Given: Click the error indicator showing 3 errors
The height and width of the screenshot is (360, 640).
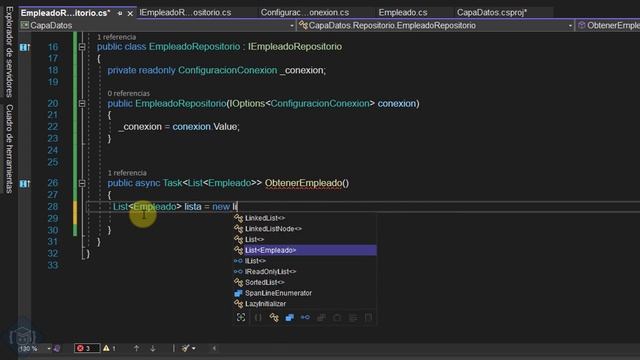Looking at the screenshot, I should pyautogui.click(x=87, y=348).
